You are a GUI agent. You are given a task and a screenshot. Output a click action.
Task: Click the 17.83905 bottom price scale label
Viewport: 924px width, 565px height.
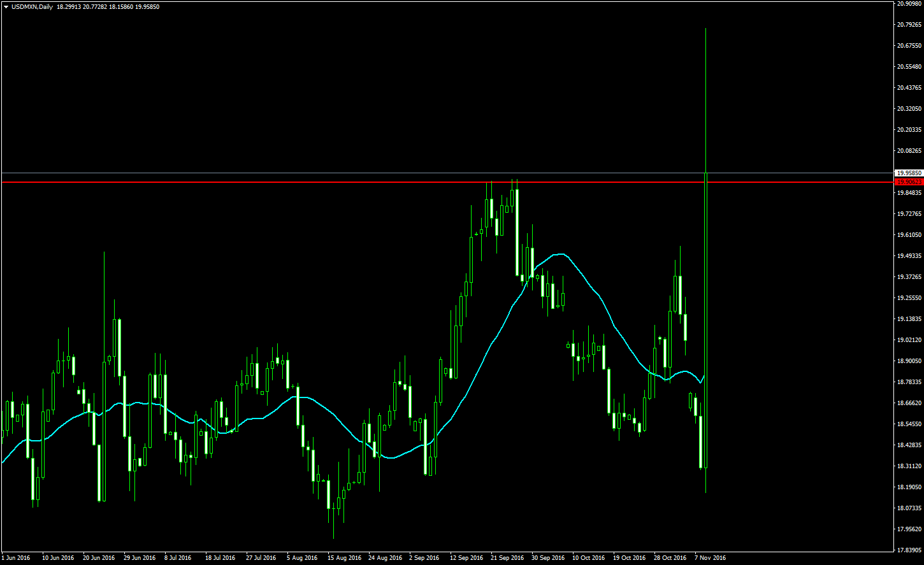[x=909, y=550]
